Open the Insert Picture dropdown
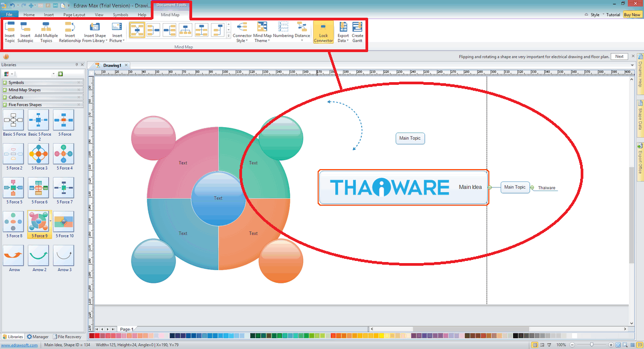This screenshot has height=349, width=644. click(117, 32)
